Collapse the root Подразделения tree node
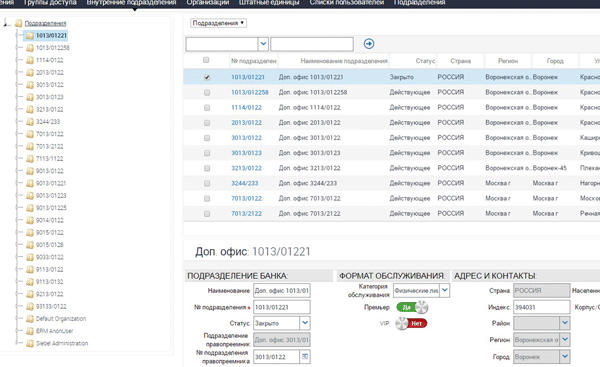The height and width of the screenshot is (367, 600). (6, 24)
